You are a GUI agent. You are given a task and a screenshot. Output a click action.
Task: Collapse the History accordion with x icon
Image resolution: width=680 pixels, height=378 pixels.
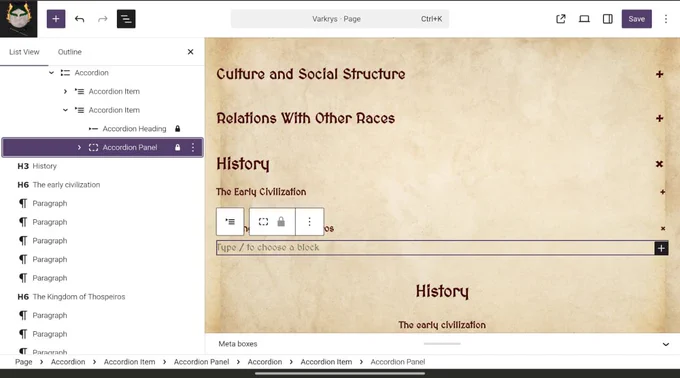click(x=660, y=164)
